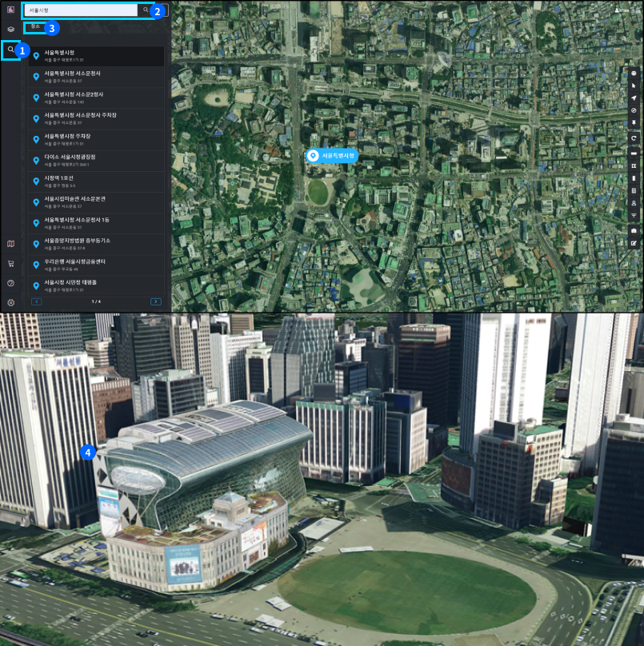Click the rotate refresh icon
This screenshot has height=646, width=644.
[x=634, y=138]
